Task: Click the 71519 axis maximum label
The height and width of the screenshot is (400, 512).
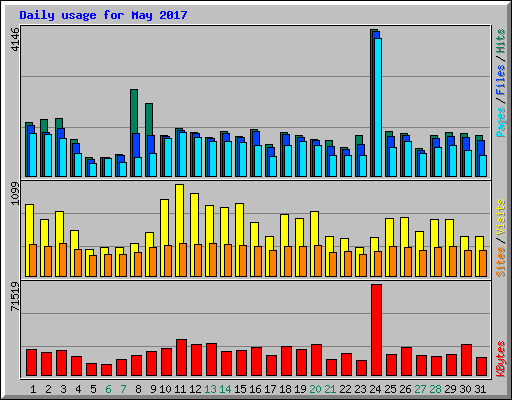Action: coord(15,296)
